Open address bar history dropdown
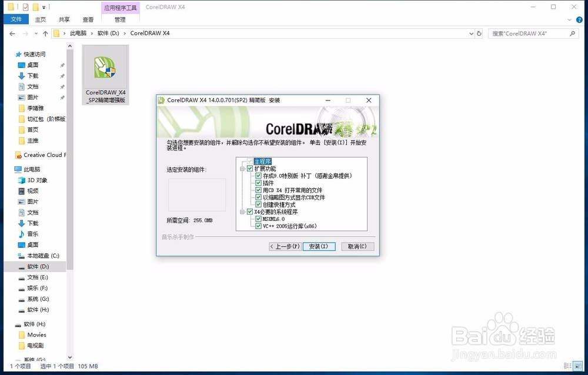Image resolution: width=588 pixels, height=375 pixels. click(x=472, y=34)
